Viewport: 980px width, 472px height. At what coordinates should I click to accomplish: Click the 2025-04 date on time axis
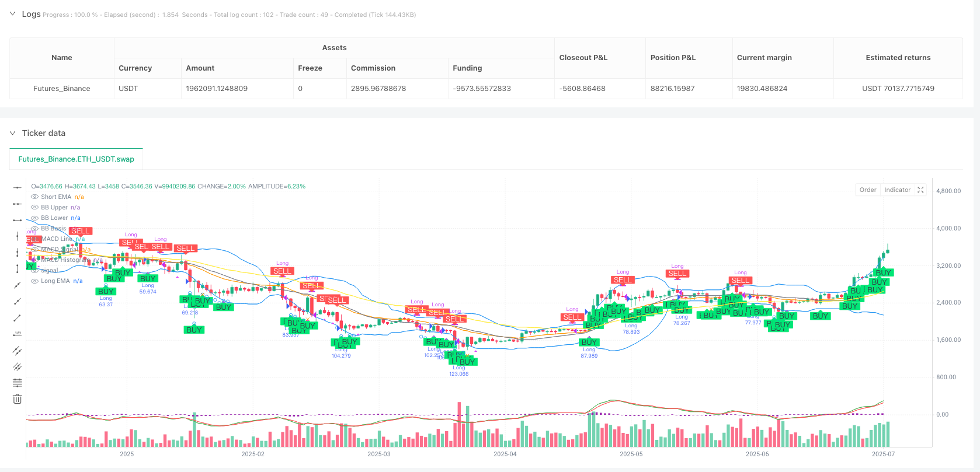(x=505, y=454)
